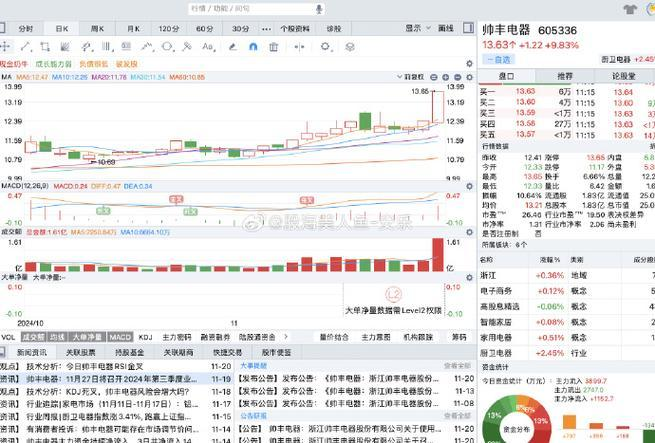
Task: Open MACD indicator settings gear
Action: [470, 186]
